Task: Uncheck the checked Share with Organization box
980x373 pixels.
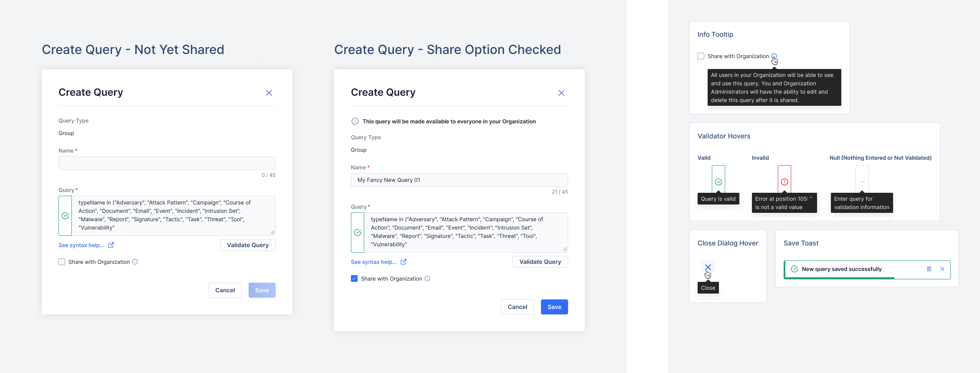Action: [x=354, y=279]
